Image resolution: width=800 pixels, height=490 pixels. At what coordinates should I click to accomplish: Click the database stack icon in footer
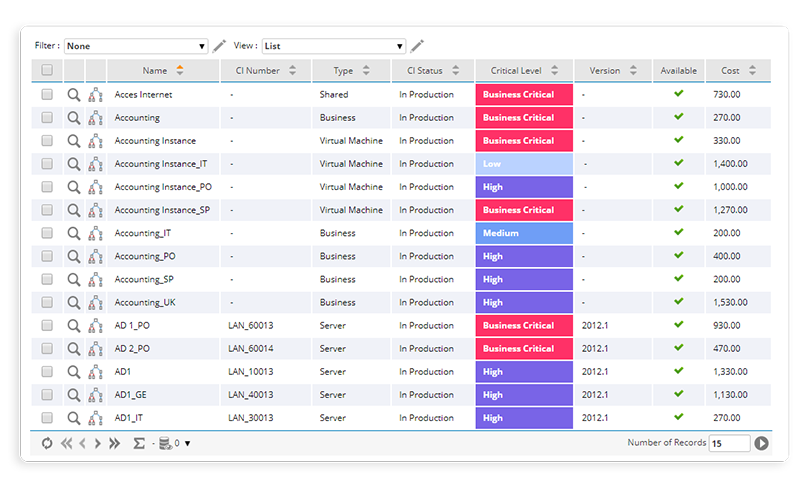pos(165,443)
